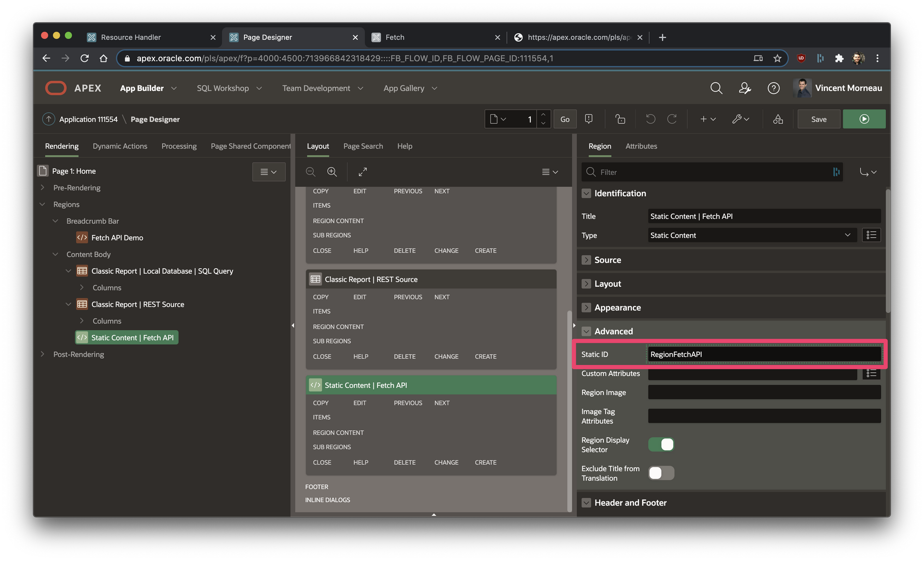The height and width of the screenshot is (561, 924).
Task: Click the Utilities wrench menu
Action: pos(740,119)
